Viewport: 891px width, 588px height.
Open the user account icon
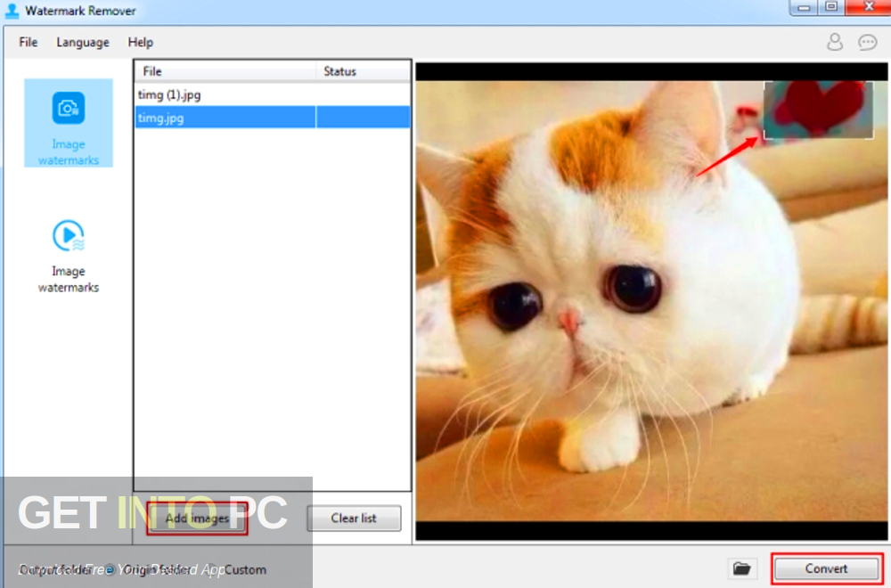[x=834, y=42]
